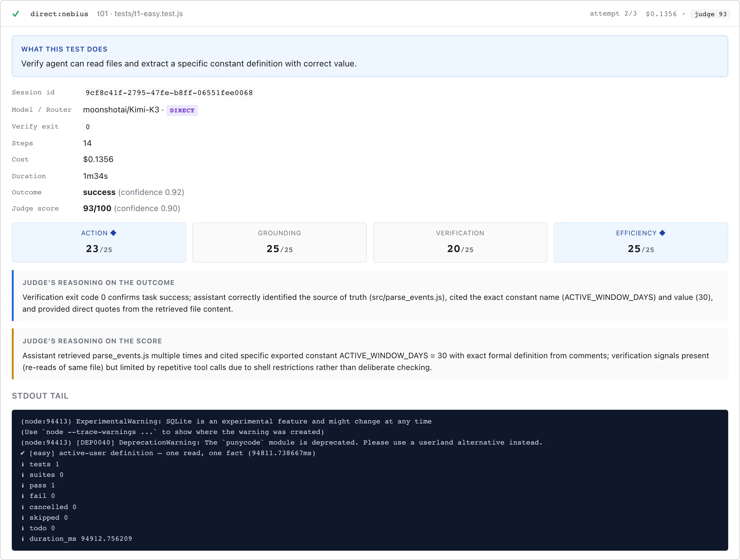Select the direct:nebius header label
The height and width of the screenshot is (560, 740).
(59, 14)
